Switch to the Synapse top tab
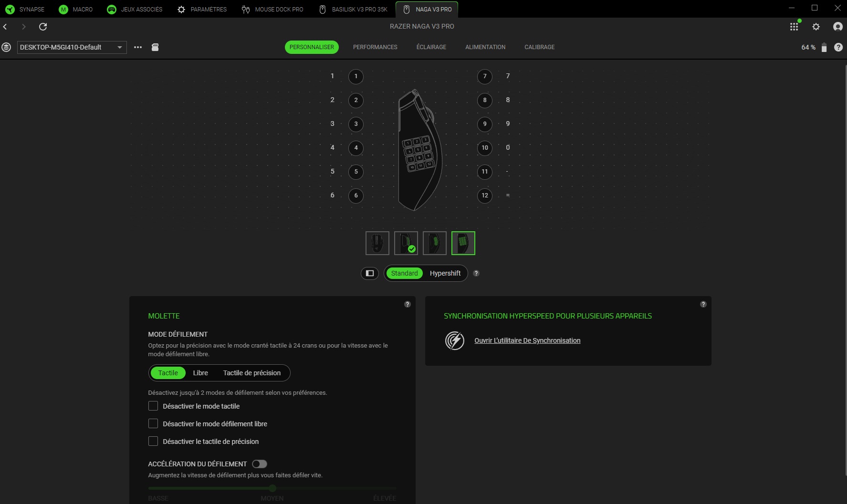The height and width of the screenshot is (504, 847). [25, 10]
